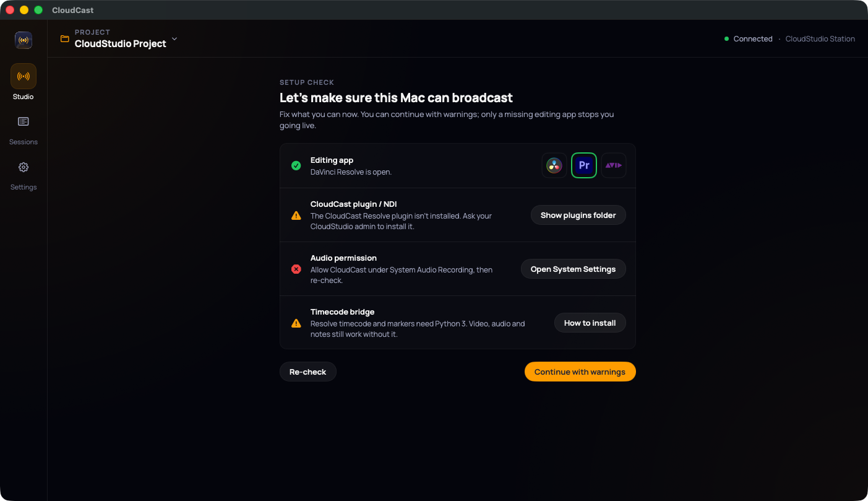Open the Sessions section in sidebar
868x501 pixels.
tap(24, 131)
